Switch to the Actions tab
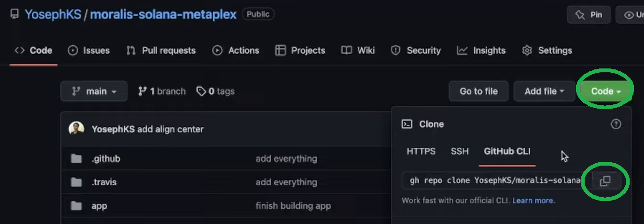 click(235, 50)
